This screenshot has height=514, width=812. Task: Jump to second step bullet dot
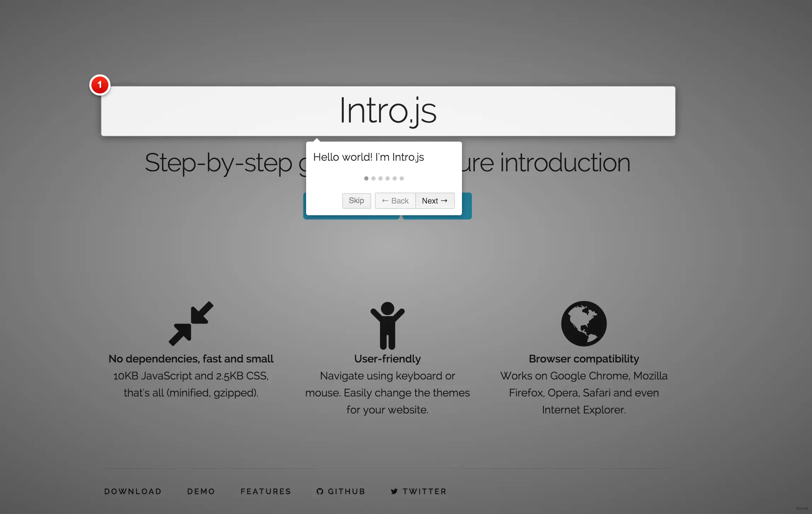point(373,178)
